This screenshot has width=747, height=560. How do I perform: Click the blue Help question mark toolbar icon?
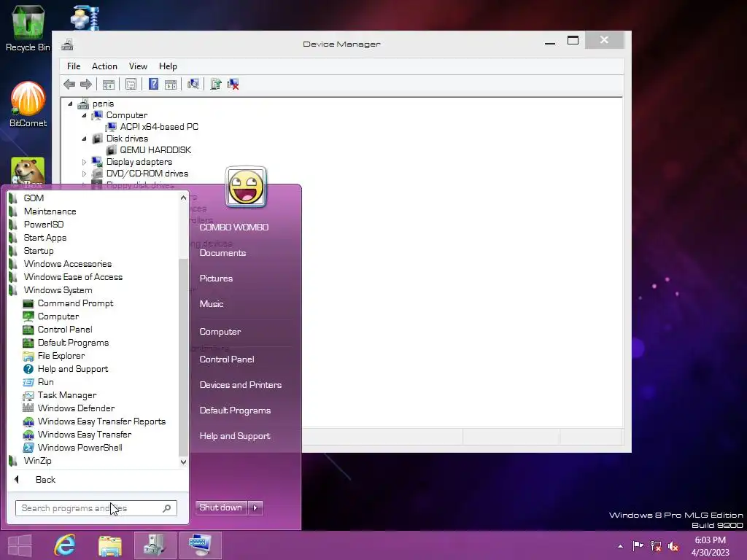coord(153,85)
